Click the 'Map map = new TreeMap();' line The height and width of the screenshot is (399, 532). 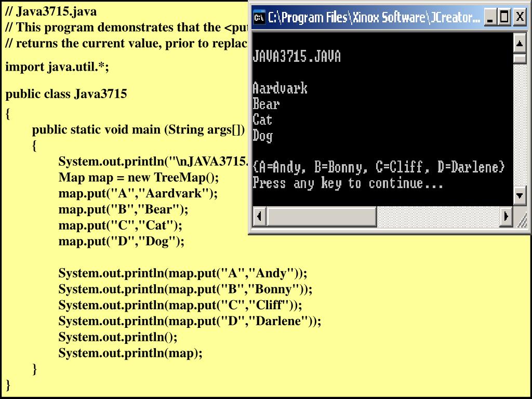click(139, 177)
